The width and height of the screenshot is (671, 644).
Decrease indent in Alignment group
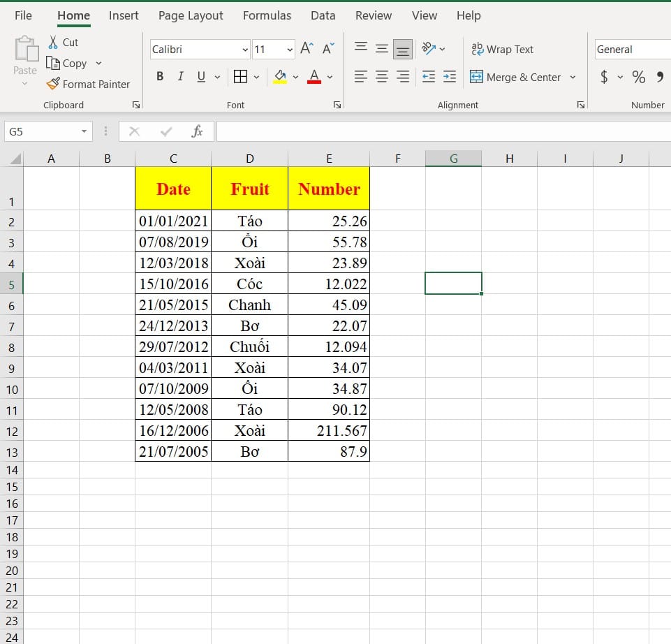(x=428, y=77)
